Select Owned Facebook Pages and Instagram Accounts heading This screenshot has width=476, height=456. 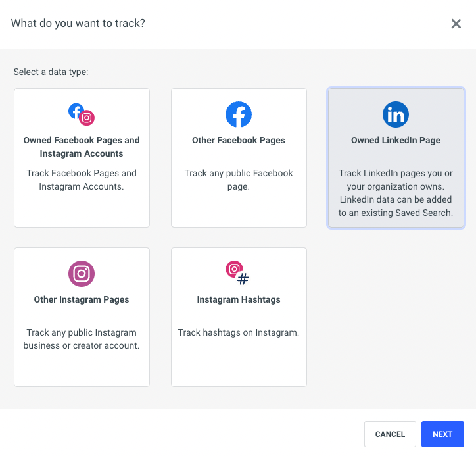pos(82,147)
